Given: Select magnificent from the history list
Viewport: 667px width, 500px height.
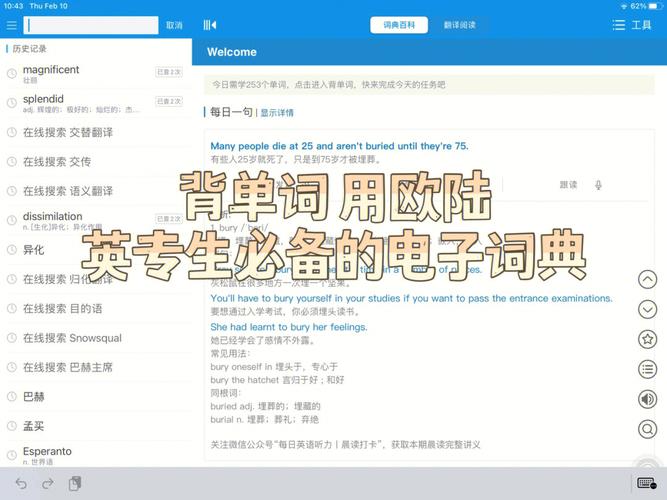Looking at the screenshot, I should 50,70.
